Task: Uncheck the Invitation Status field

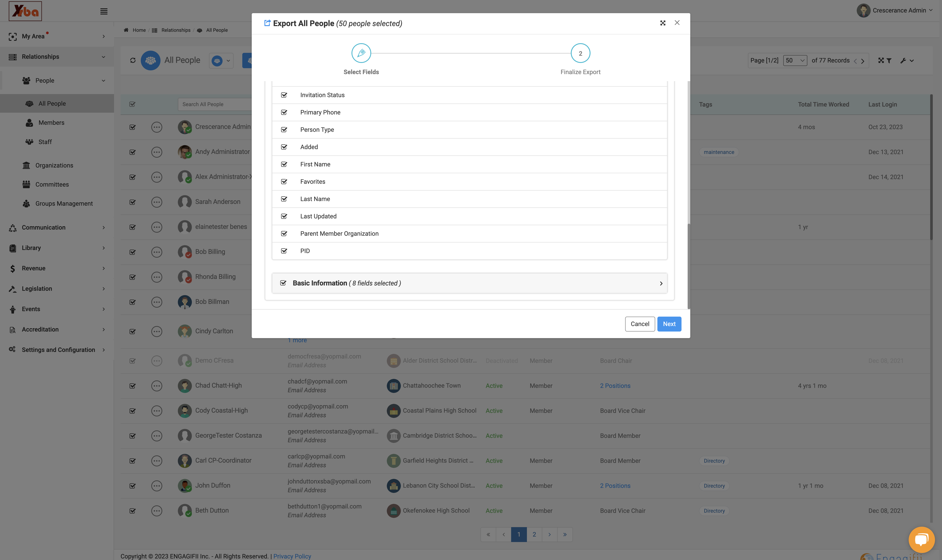Action: 284,95
